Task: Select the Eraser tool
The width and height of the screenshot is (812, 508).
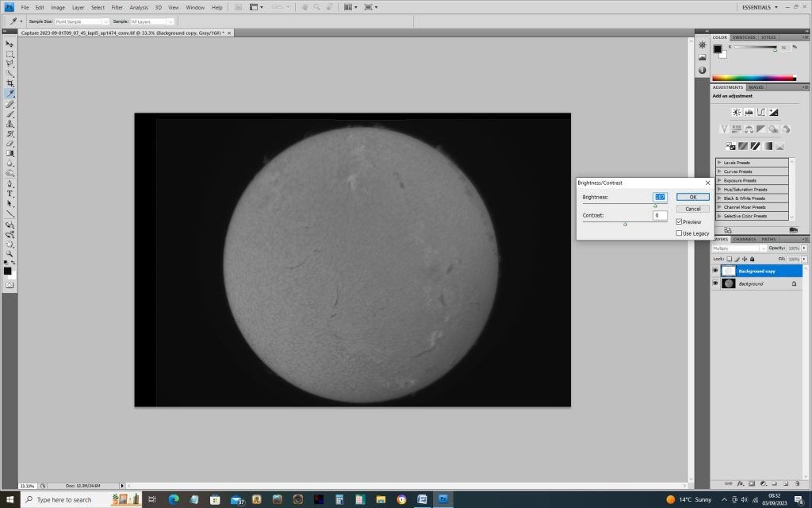Action: coord(10,144)
